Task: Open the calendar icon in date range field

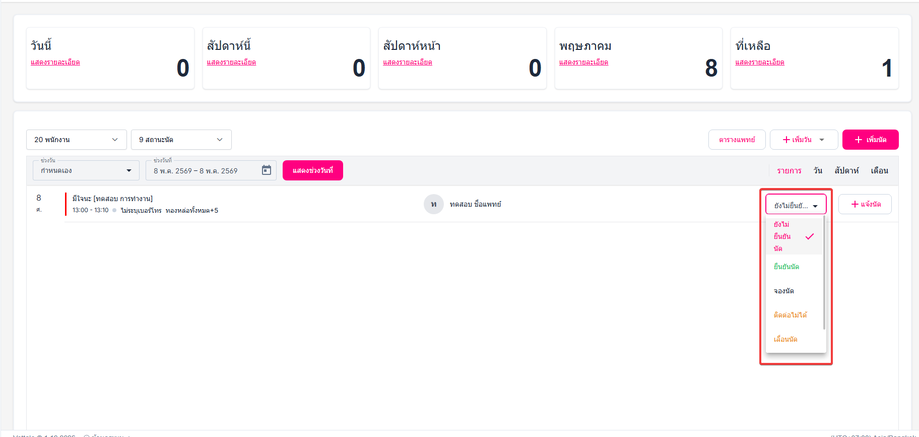Action: (x=266, y=170)
